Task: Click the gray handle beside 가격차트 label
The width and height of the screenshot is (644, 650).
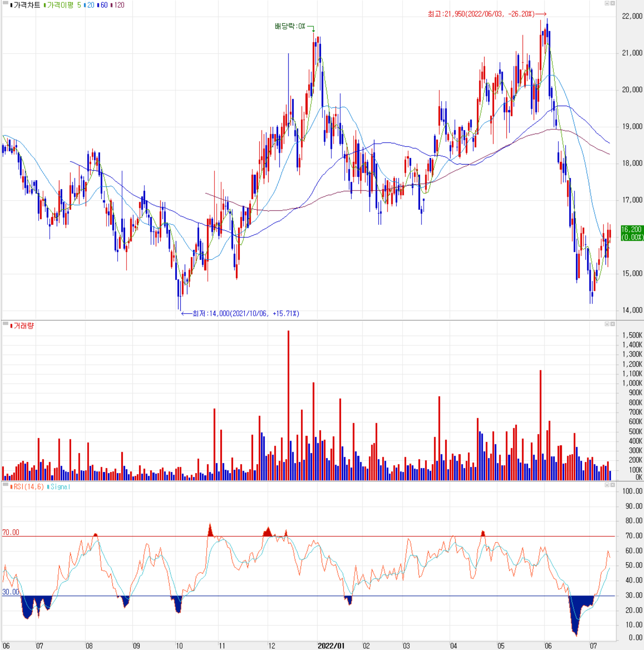Action: click(5, 3)
